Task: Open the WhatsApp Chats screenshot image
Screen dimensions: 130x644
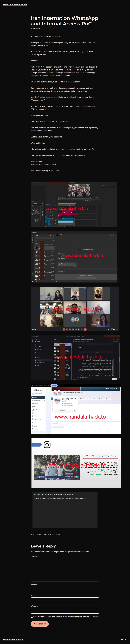Action: pos(74,257)
